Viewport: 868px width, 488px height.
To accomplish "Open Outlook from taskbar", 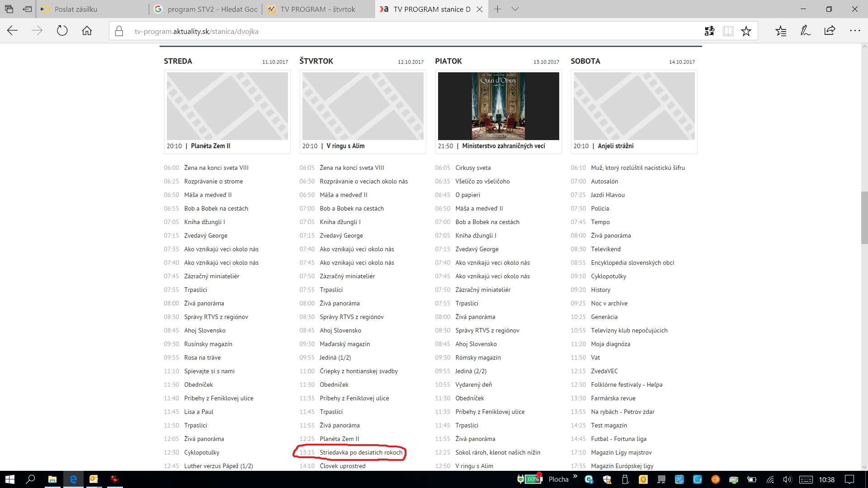I will click(x=94, y=479).
